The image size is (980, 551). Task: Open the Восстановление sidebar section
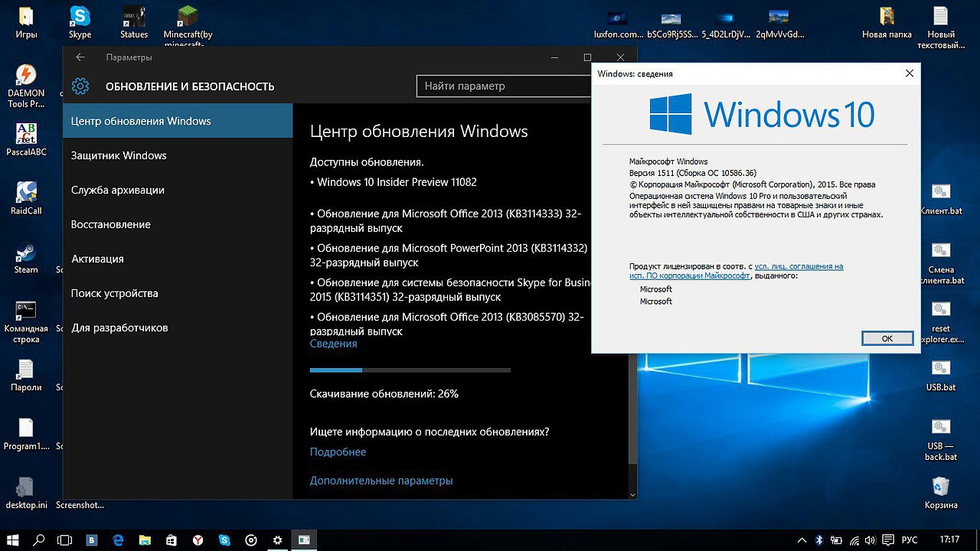tap(110, 224)
